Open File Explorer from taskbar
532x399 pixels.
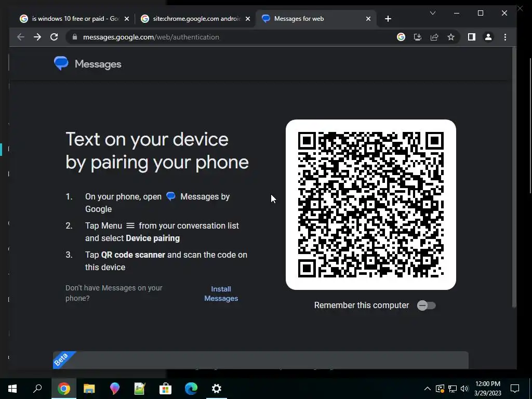pyautogui.click(x=89, y=388)
